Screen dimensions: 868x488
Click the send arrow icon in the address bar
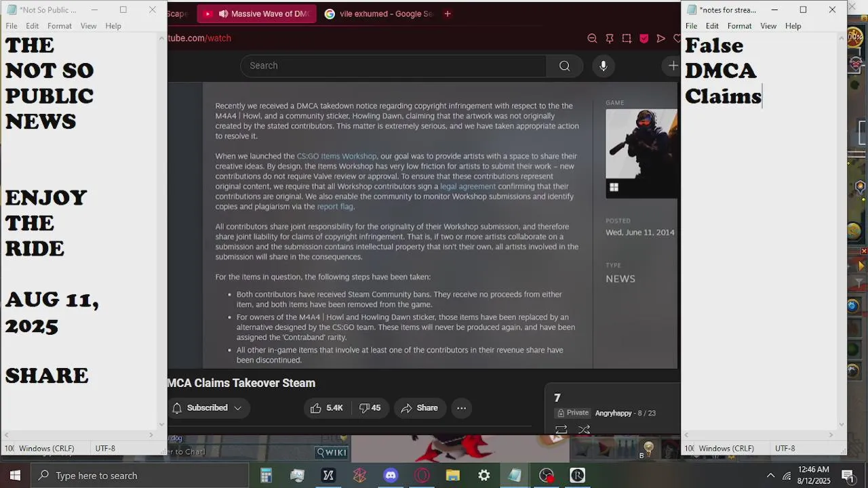point(660,39)
